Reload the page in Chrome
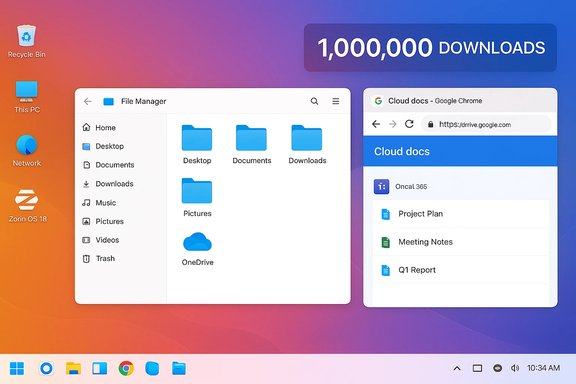The image size is (576, 384). coord(409,124)
